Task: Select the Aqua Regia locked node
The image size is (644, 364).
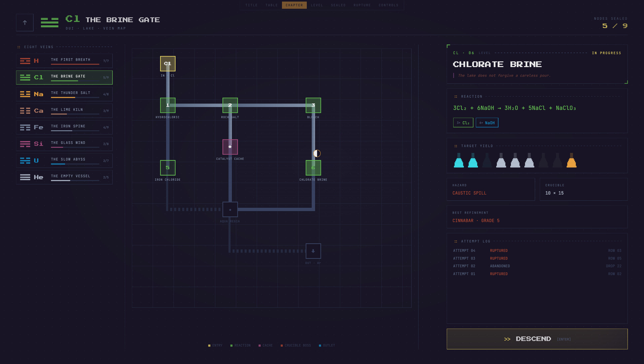Action: coord(230,209)
